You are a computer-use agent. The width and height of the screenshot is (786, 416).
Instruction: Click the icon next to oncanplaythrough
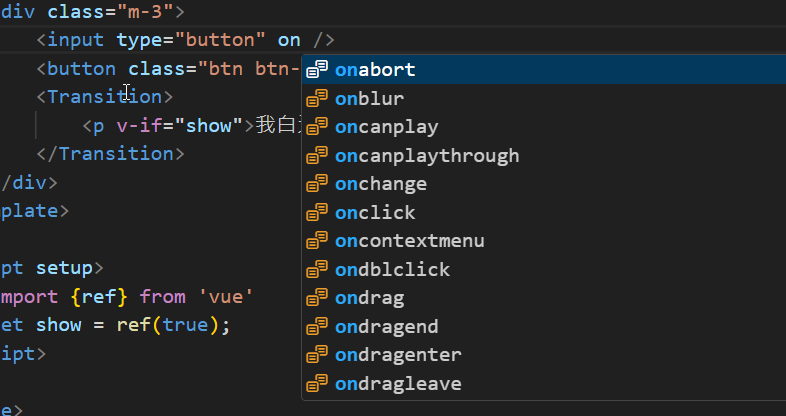point(317,155)
